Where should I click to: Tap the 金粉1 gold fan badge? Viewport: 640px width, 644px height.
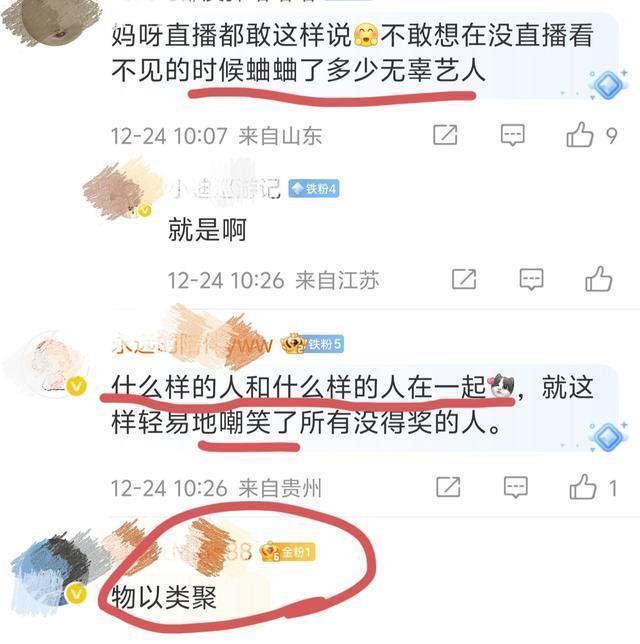pyautogui.click(x=288, y=552)
